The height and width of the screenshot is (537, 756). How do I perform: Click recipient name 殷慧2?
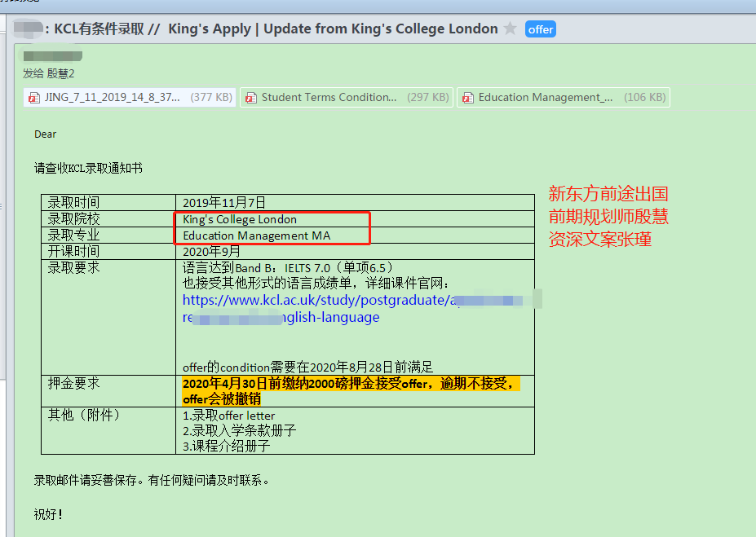tap(60, 73)
